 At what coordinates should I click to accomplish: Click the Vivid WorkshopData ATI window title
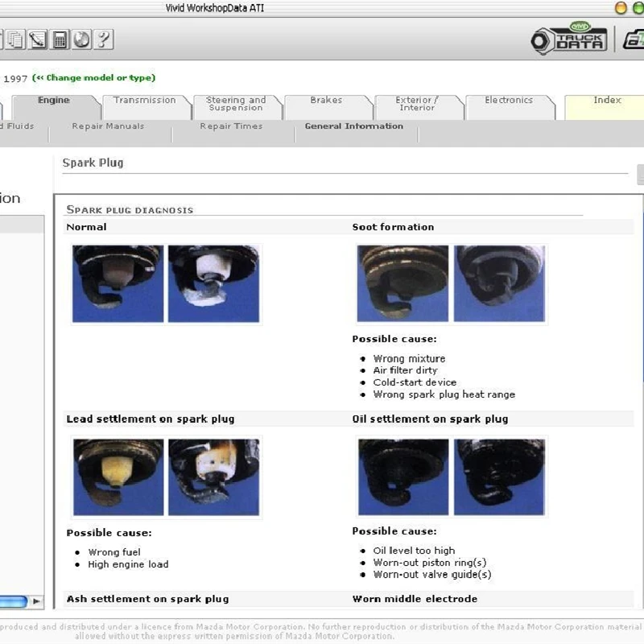pos(215,8)
